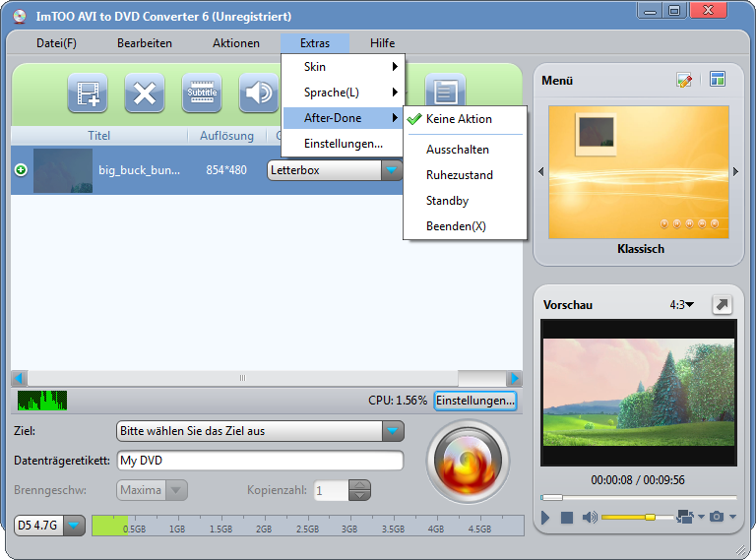The width and height of the screenshot is (756, 560).
Task: Click the preview playback seek bar
Action: (638, 497)
